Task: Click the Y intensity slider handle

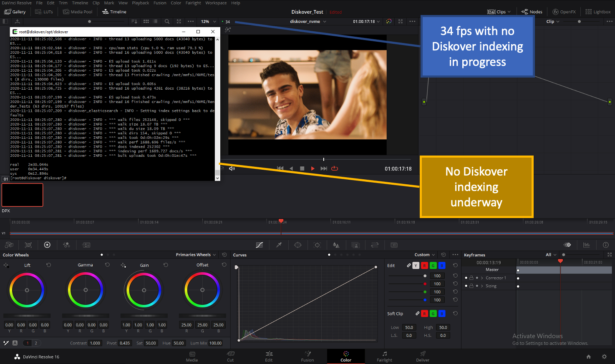Action: (425, 276)
